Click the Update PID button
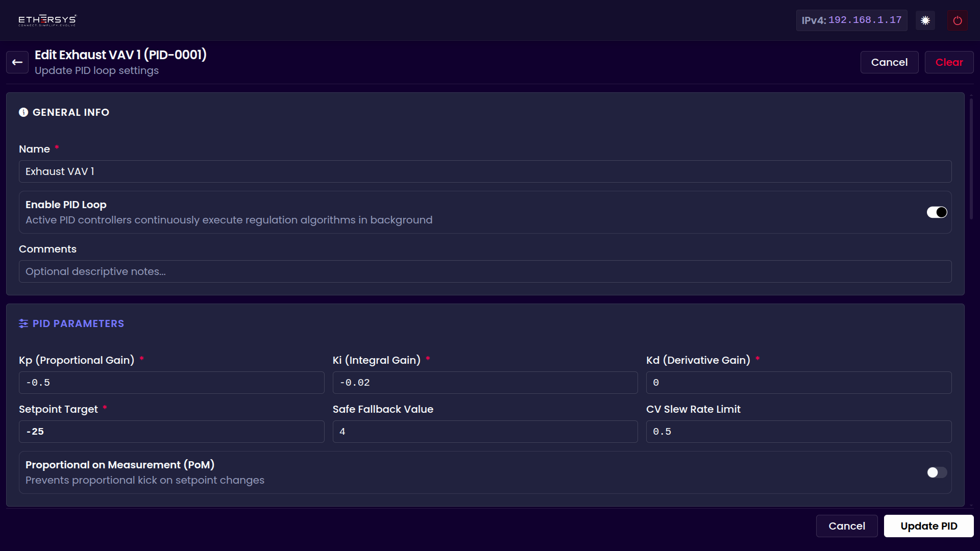 [928, 526]
